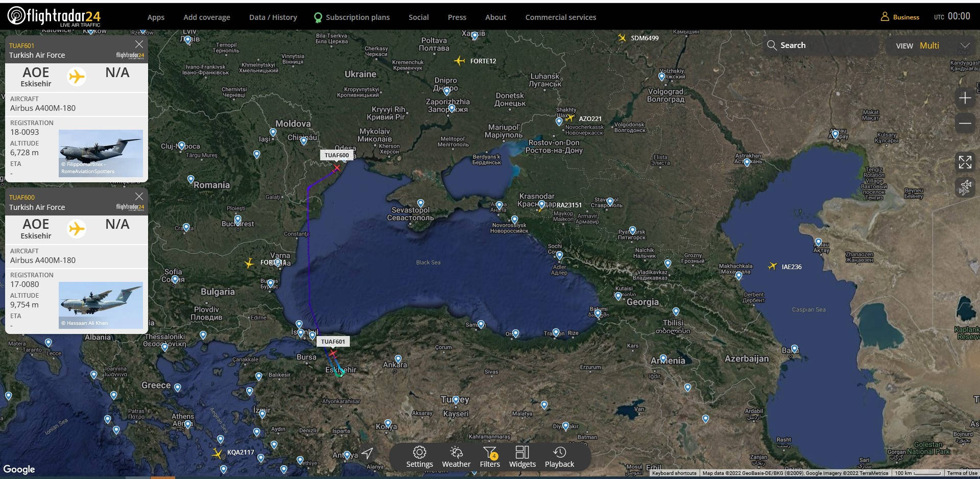This screenshot has width=980, height=479.
Task: Click registration 17-0080 text
Action: click(x=25, y=284)
